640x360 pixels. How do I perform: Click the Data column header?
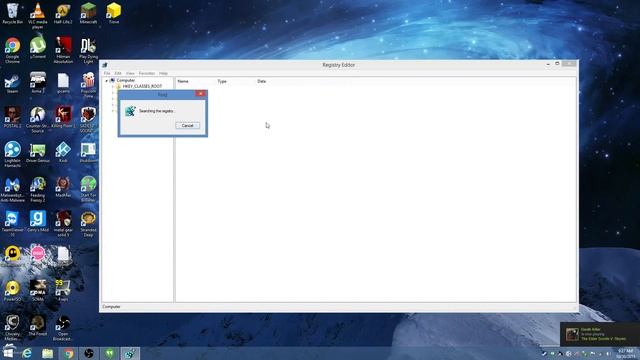(262, 81)
